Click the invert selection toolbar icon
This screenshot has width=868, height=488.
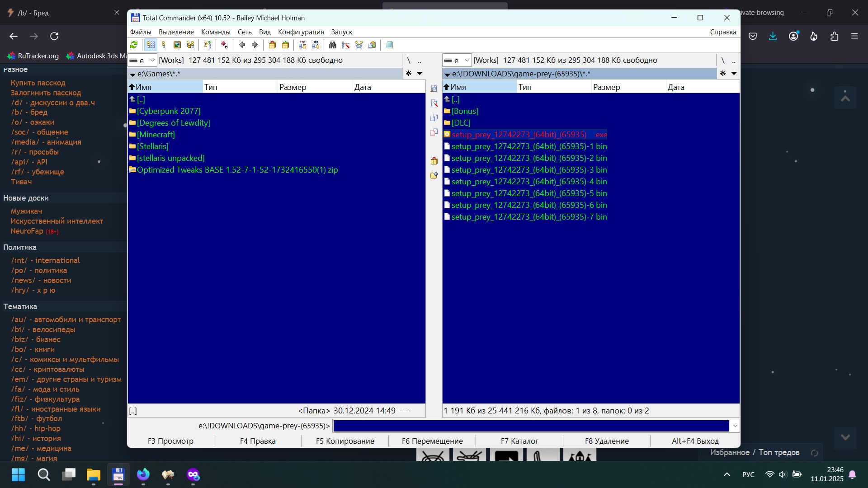pos(207,45)
